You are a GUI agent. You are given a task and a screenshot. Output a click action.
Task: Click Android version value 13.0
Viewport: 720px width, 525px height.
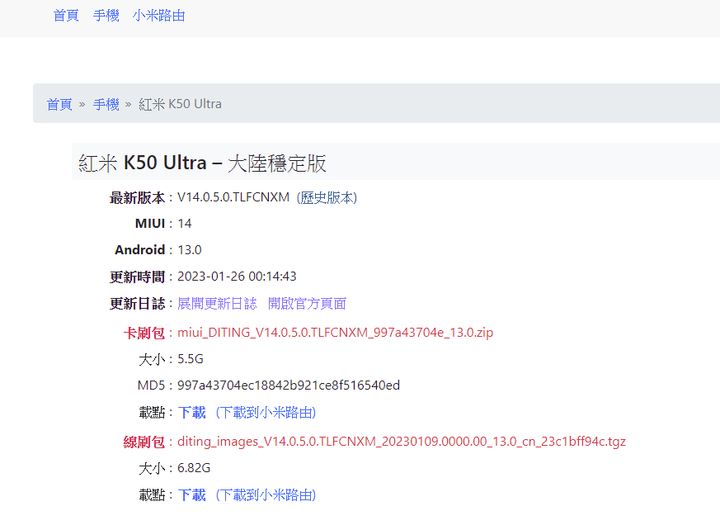coord(190,250)
